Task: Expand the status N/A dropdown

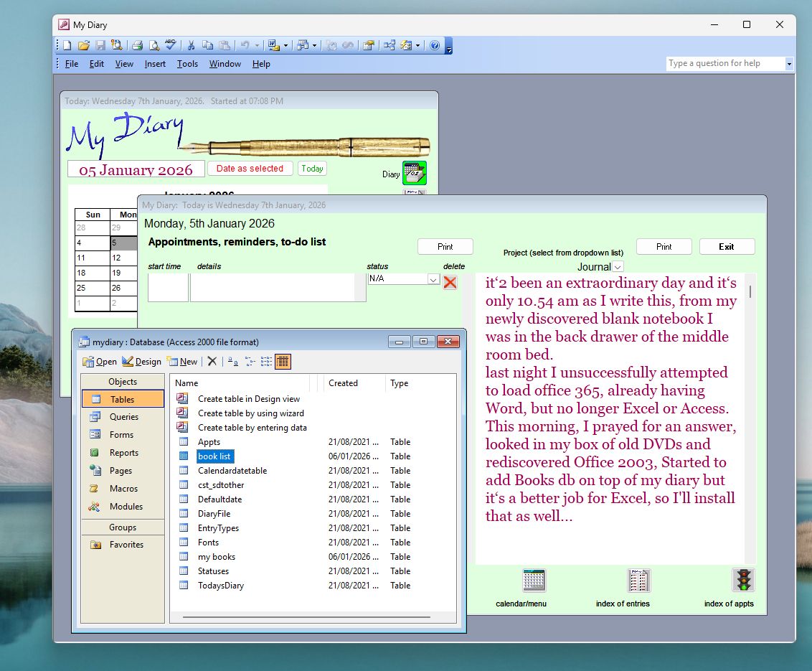Action: click(x=433, y=279)
